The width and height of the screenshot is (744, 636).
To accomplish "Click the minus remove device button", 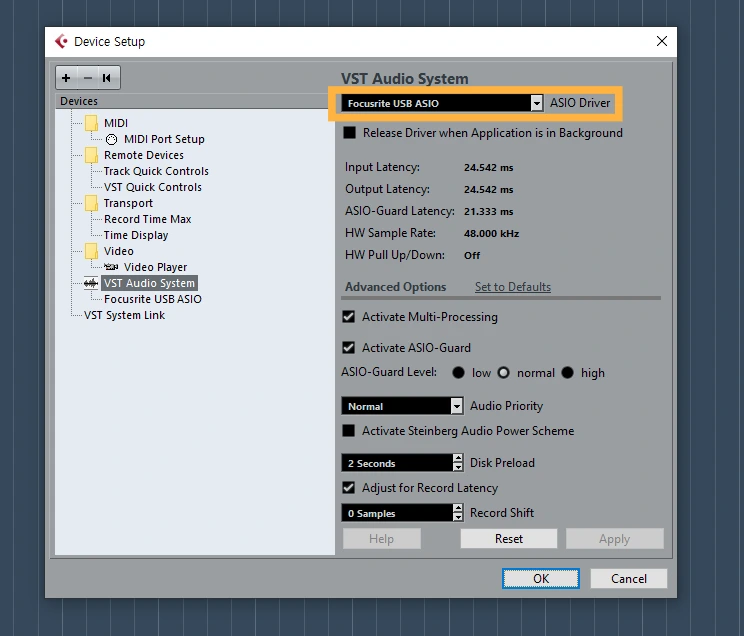I will [x=88, y=78].
